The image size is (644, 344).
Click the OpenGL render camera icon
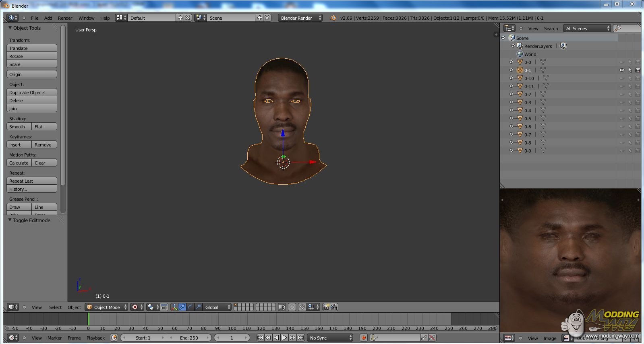tap(326, 307)
